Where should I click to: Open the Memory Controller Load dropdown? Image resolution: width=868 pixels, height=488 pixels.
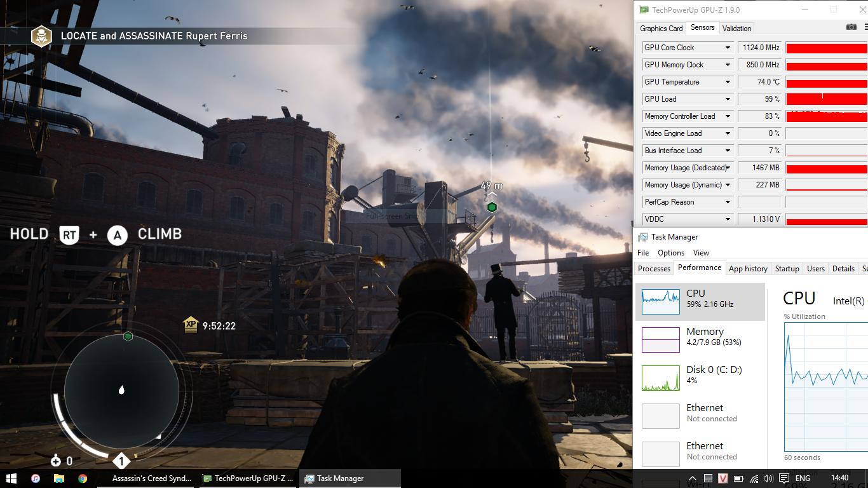tap(728, 116)
